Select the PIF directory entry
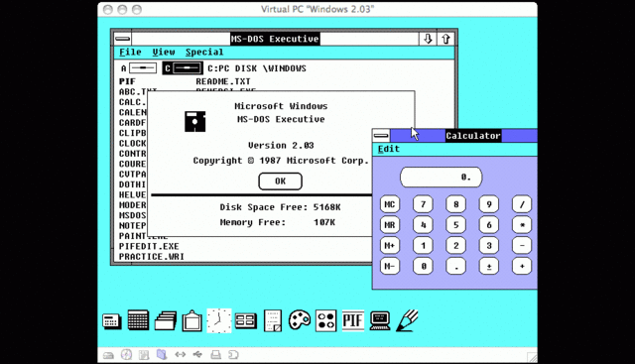 click(x=127, y=81)
